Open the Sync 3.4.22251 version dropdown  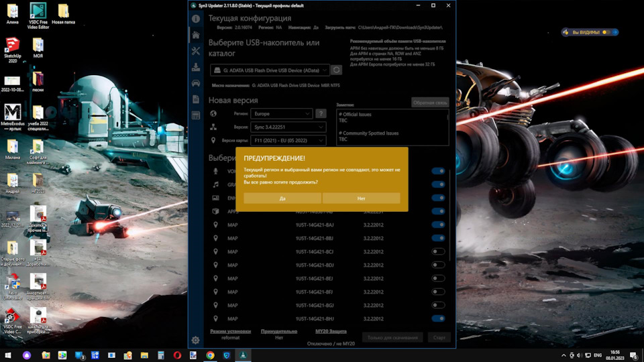tap(288, 127)
